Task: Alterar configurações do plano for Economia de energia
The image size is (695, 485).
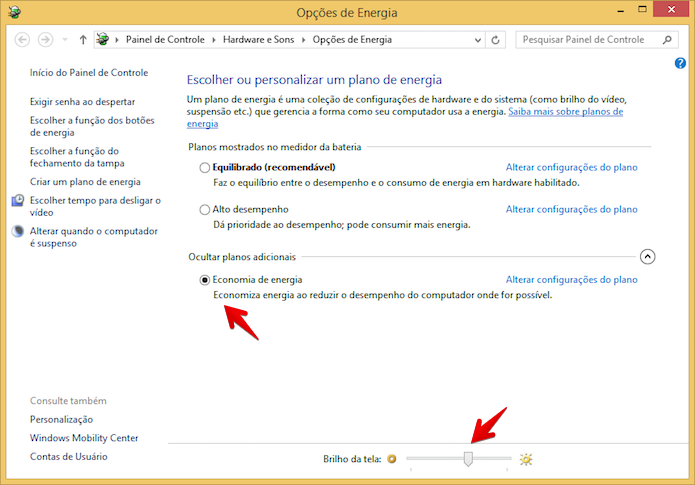Action: (x=572, y=280)
